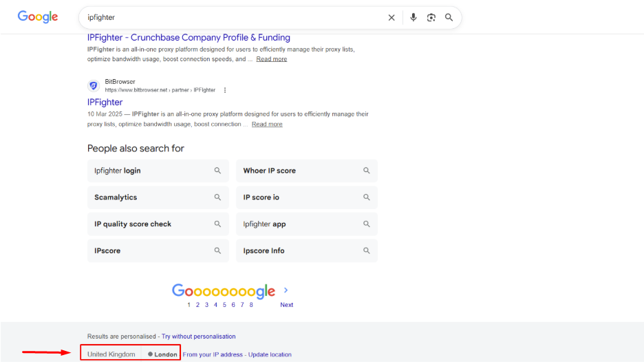
Task: Click magnifier icon beside IPscore
Action: (217, 250)
